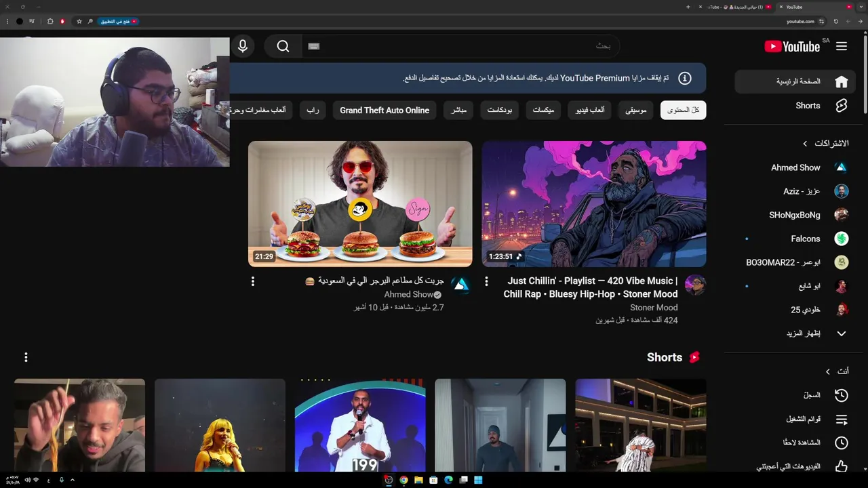Open Microsoft Edge from the taskbar
868x488 pixels.
tap(448, 480)
